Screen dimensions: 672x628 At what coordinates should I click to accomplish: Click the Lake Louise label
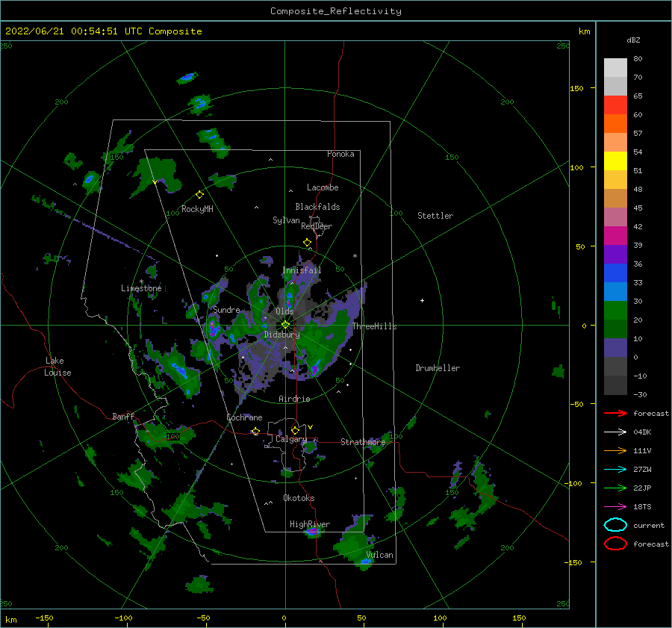coord(57,367)
